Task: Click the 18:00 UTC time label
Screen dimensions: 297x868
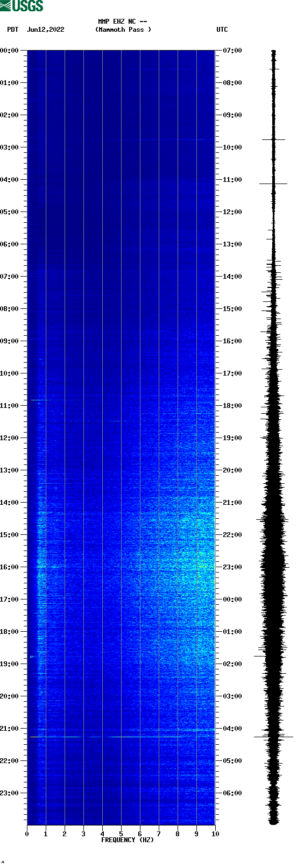Action: (232, 406)
